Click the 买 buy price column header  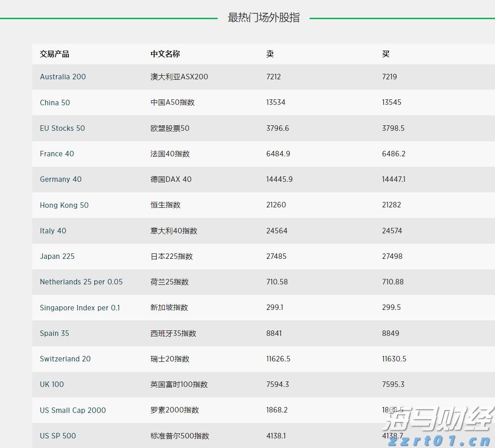click(x=385, y=54)
